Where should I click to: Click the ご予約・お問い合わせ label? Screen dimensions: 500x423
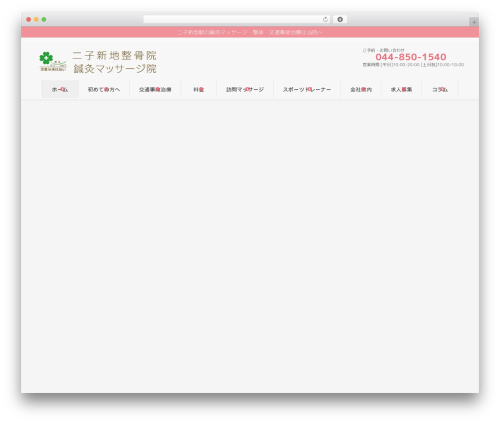(383, 50)
